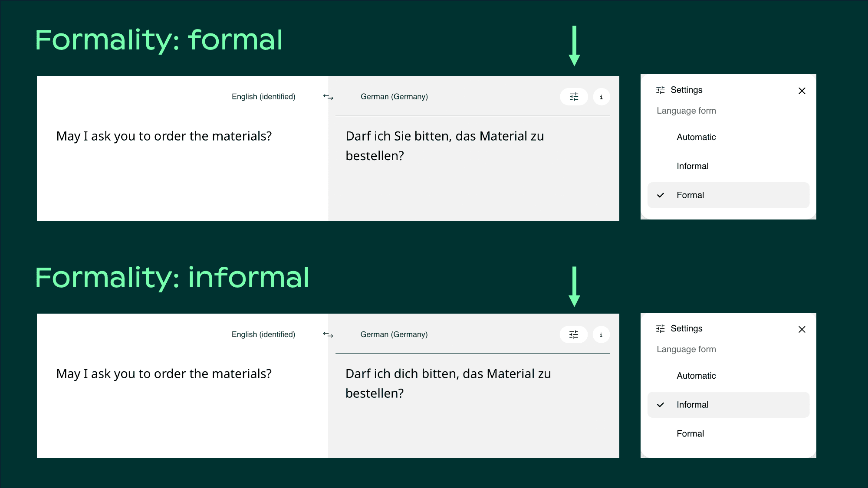Open the sliders settings icon in bottom panel
The image size is (868, 488).
click(x=573, y=334)
